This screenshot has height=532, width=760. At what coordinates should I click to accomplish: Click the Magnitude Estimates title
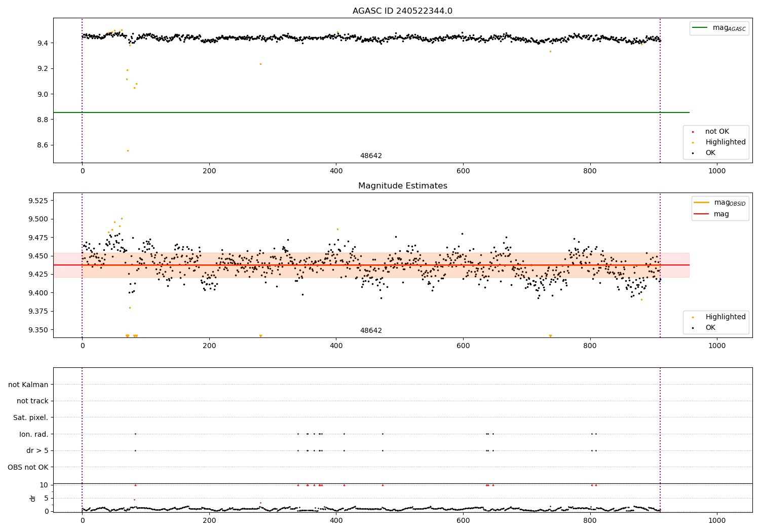click(402, 186)
